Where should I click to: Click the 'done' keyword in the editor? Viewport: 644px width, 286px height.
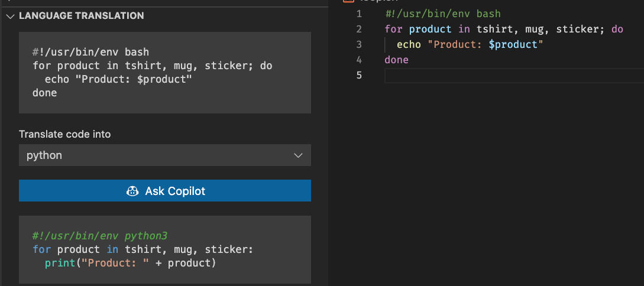(x=396, y=60)
